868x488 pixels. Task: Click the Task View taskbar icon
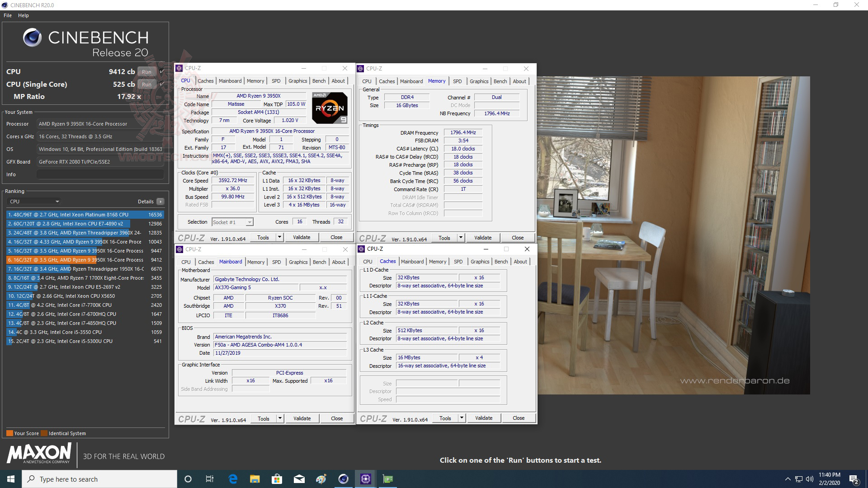pos(210,479)
